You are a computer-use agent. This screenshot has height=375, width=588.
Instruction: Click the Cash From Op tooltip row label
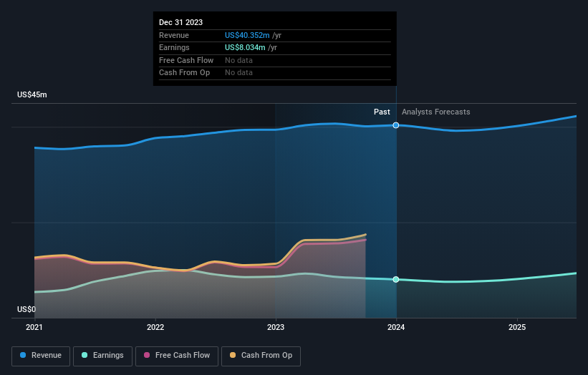[x=184, y=73]
